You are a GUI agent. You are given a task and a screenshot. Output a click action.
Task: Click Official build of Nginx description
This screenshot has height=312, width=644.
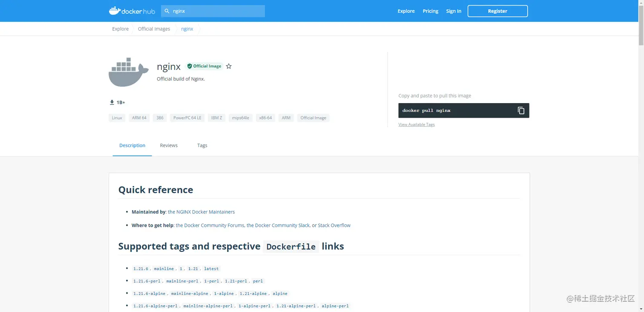(181, 79)
